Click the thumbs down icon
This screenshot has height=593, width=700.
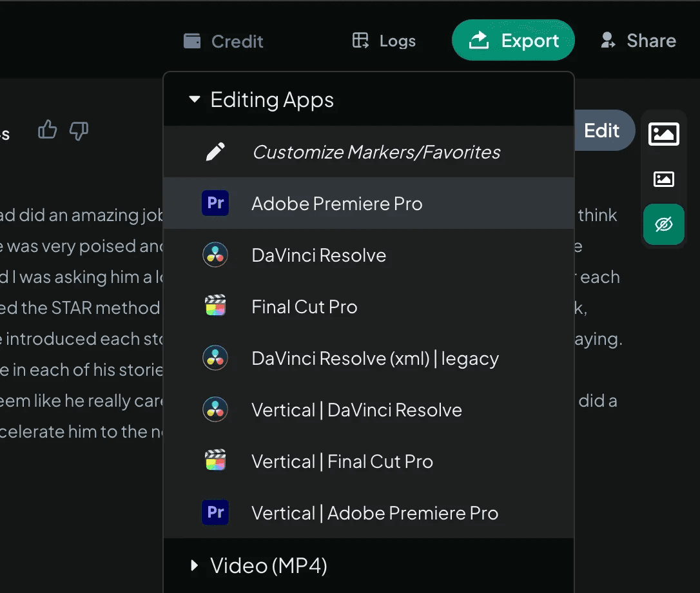(x=79, y=131)
